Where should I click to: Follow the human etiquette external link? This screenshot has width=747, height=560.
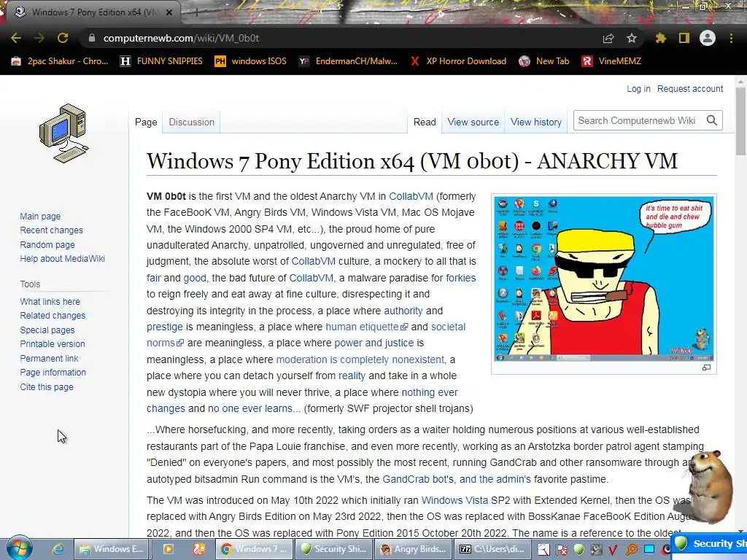tap(366, 327)
